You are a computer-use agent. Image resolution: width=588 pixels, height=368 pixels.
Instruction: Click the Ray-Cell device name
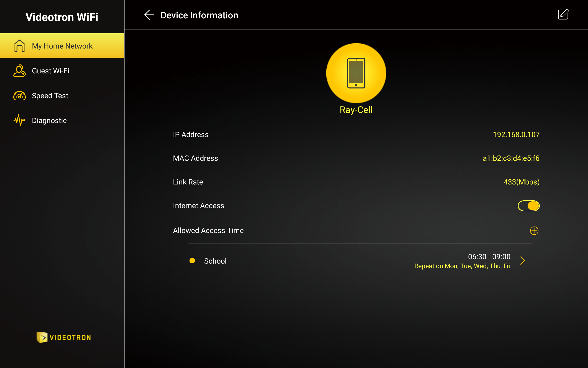(356, 110)
